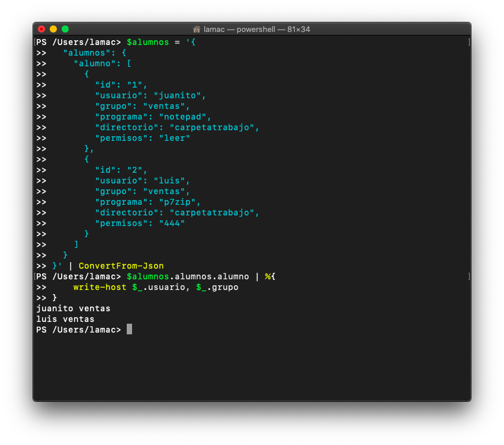
Task: Click the output line juanito ventas
Action: (73, 308)
